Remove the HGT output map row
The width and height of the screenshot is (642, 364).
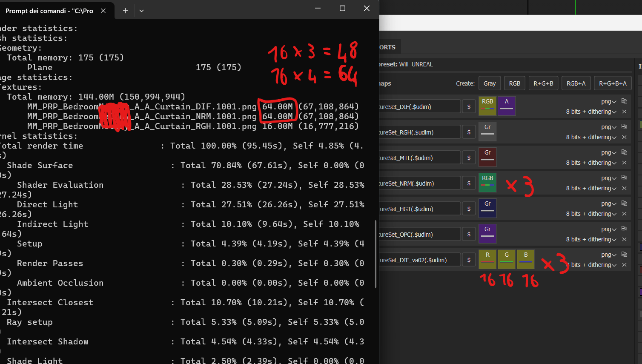click(624, 214)
